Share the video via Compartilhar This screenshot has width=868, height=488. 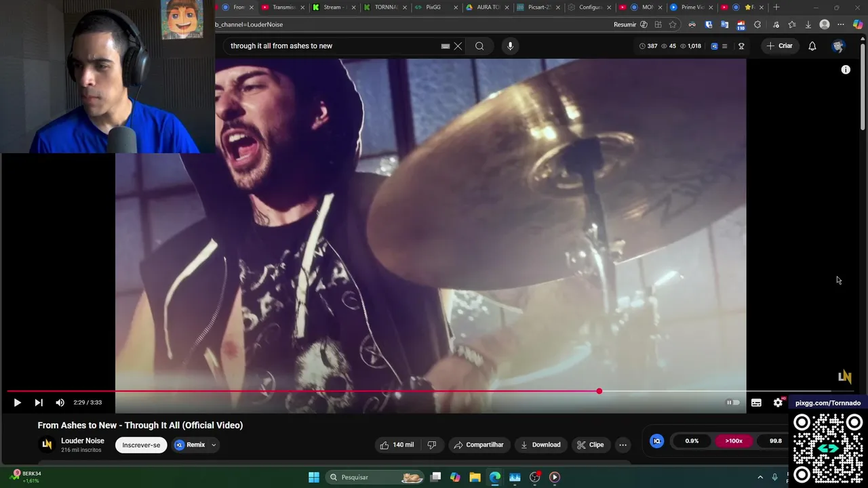coord(479,445)
